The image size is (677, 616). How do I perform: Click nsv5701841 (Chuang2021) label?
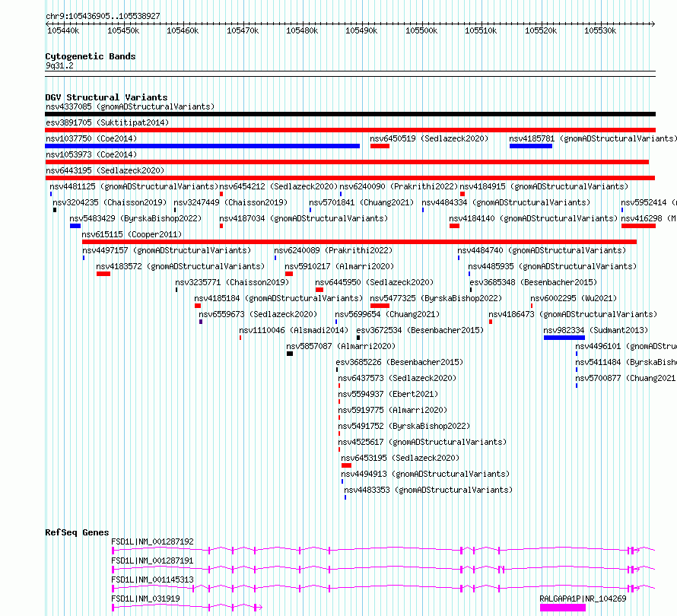coord(361,202)
